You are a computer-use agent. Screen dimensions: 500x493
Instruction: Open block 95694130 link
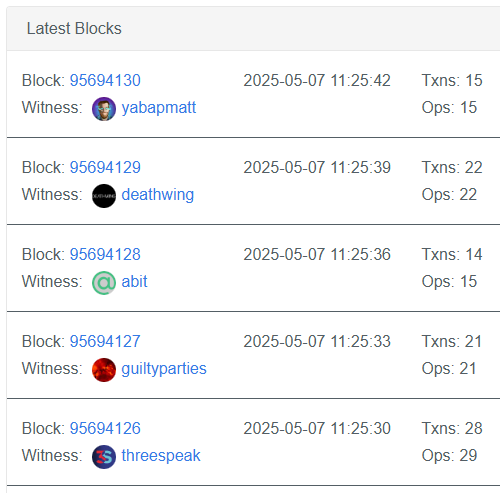pos(105,80)
